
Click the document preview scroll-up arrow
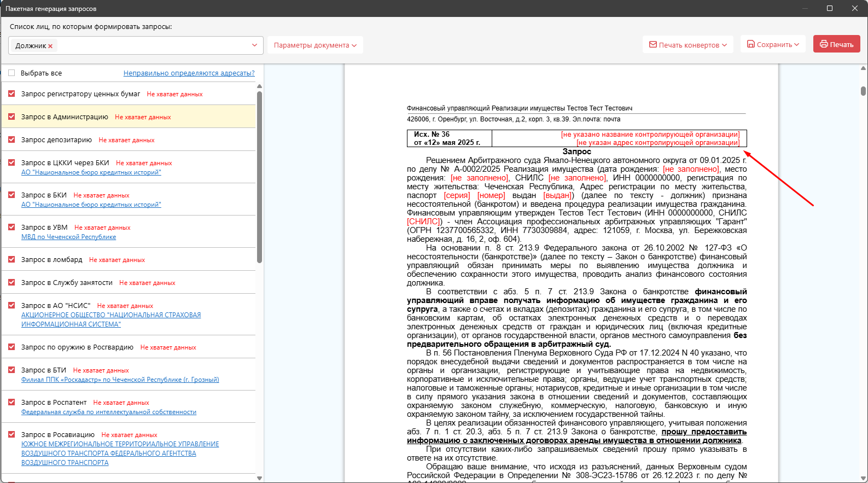(863, 68)
